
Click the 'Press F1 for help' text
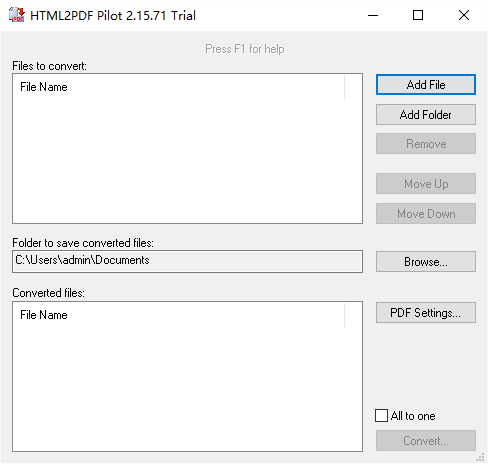[x=245, y=49]
